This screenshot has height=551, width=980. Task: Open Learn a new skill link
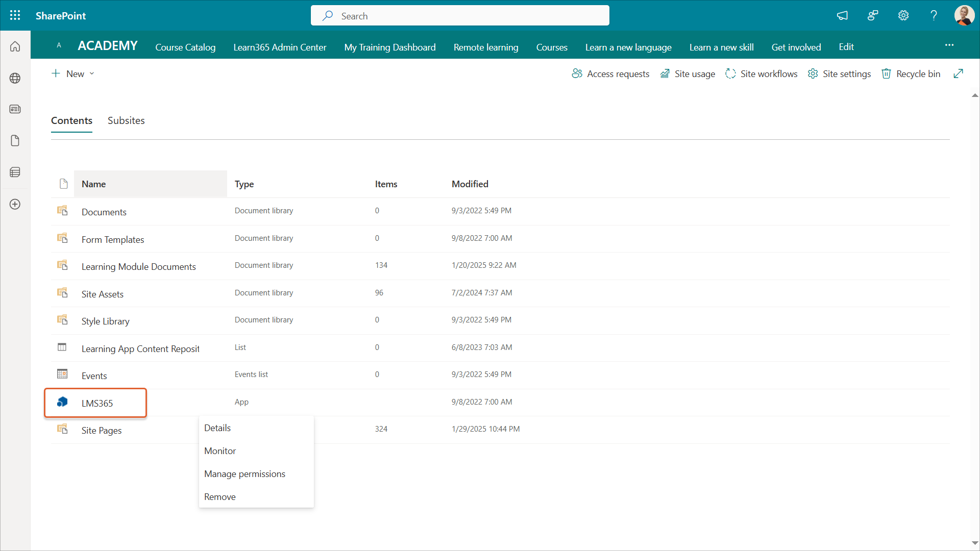click(721, 47)
